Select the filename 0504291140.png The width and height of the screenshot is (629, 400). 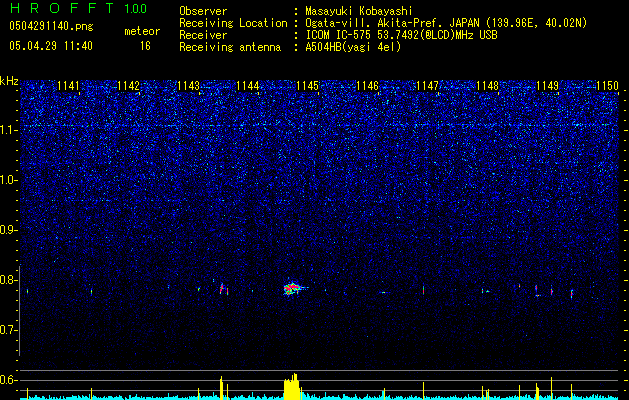pos(51,26)
